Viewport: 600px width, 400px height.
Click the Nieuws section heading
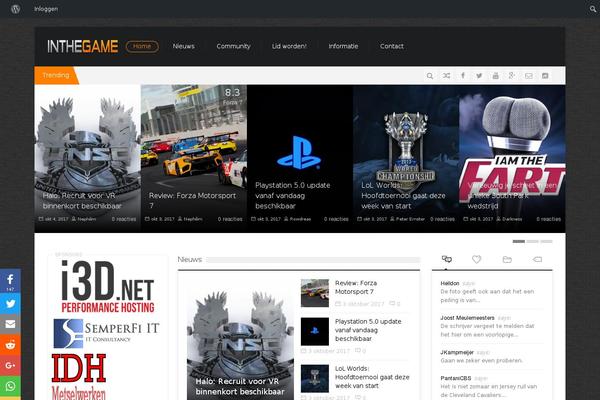click(x=189, y=260)
